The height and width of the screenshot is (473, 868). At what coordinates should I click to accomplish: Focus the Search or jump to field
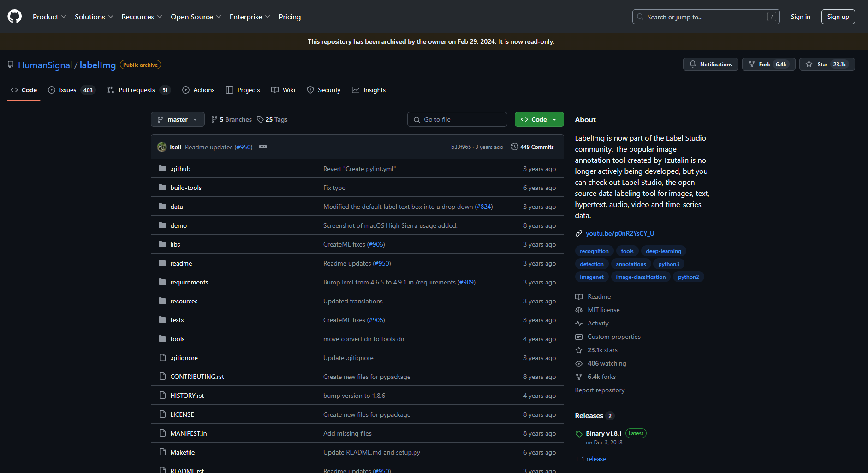pos(706,17)
